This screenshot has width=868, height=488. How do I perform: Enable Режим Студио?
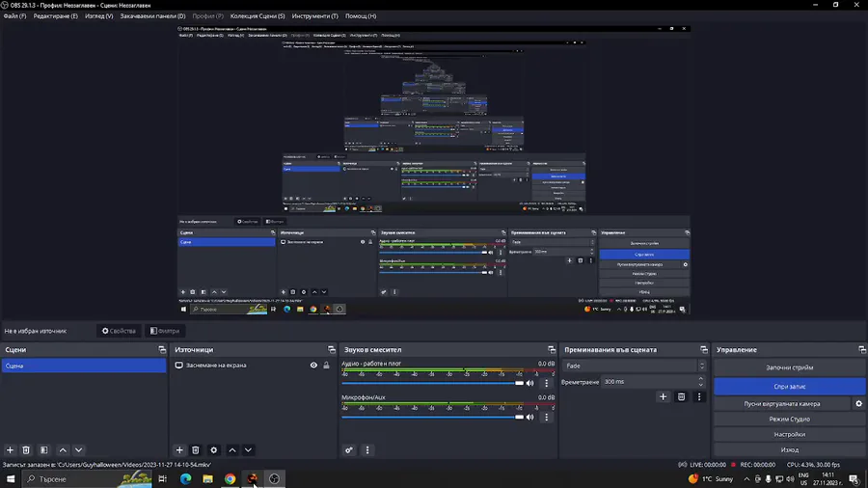click(x=789, y=419)
